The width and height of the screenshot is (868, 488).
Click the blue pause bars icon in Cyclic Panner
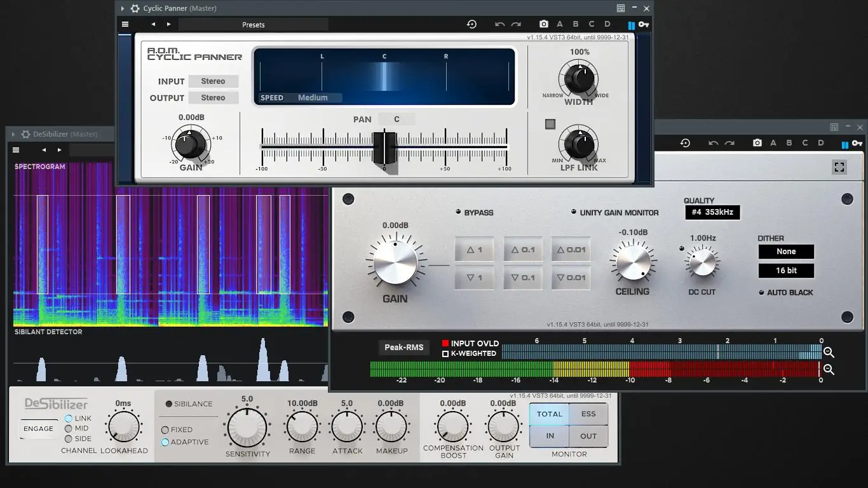(632, 25)
